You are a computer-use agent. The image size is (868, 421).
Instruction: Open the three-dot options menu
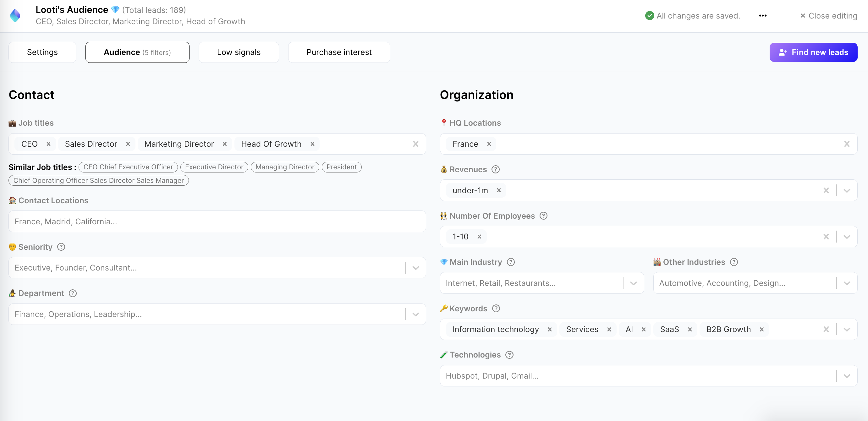(763, 15)
